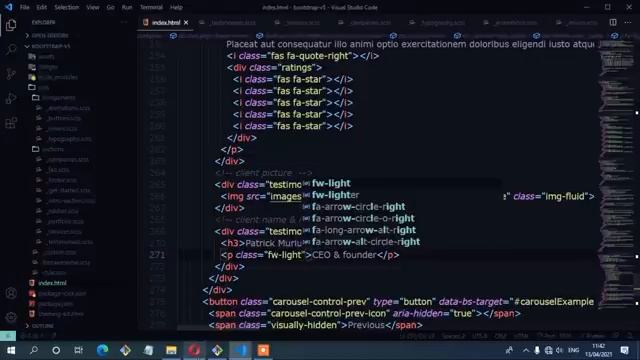Open the Manage gear icon
The width and height of the screenshot is (640, 360).
pos(11,317)
